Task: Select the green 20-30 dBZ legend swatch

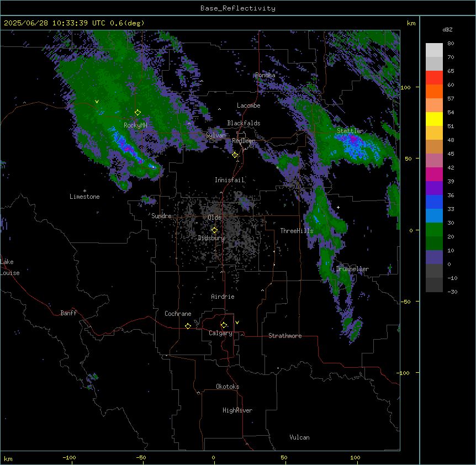Action: pyautogui.click(x=434, y=230)
